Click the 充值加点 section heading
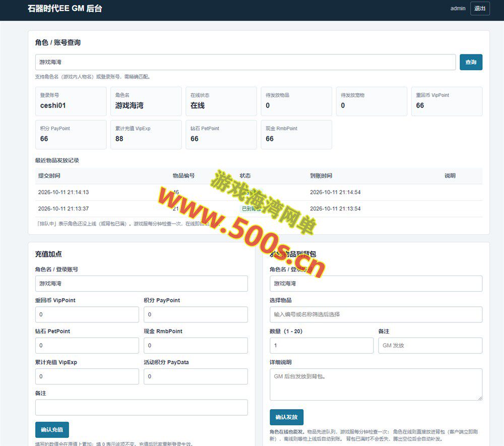 [x=48, y=254]
